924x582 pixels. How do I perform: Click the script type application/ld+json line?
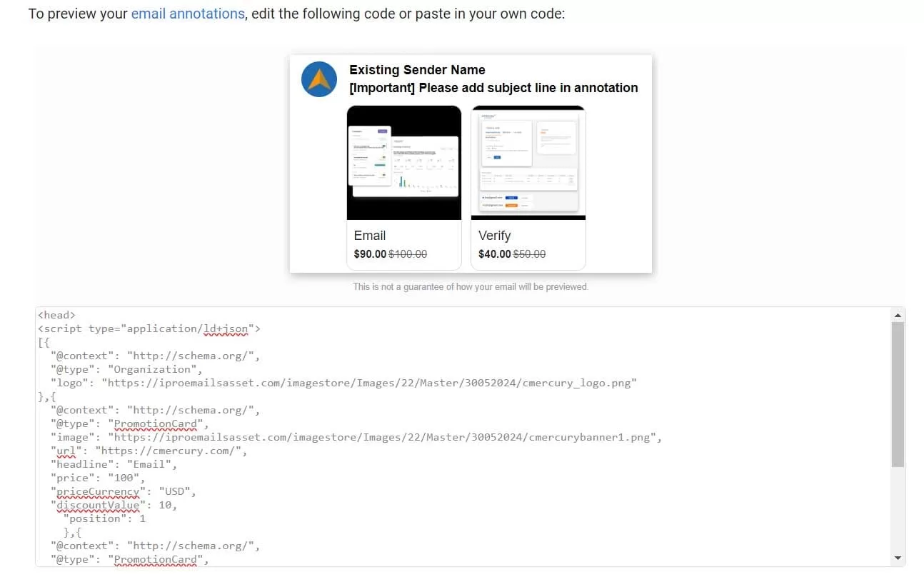[150, 328]
